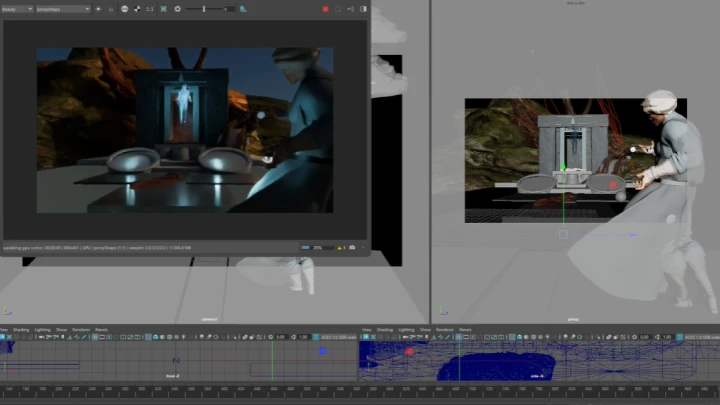The image size is (720, 405).
Task: Toggle Textured display in camera1 panel toolbar
Action: 176,337
